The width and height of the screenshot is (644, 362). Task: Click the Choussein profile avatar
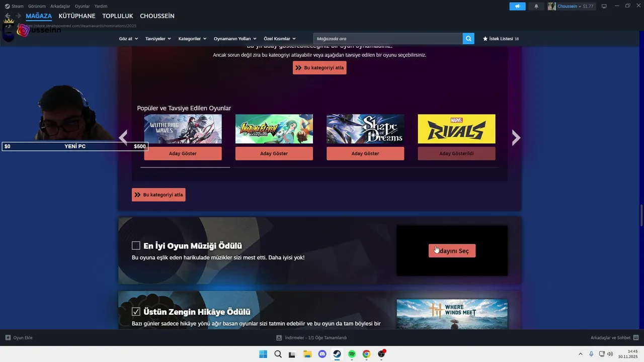[551, 6]
